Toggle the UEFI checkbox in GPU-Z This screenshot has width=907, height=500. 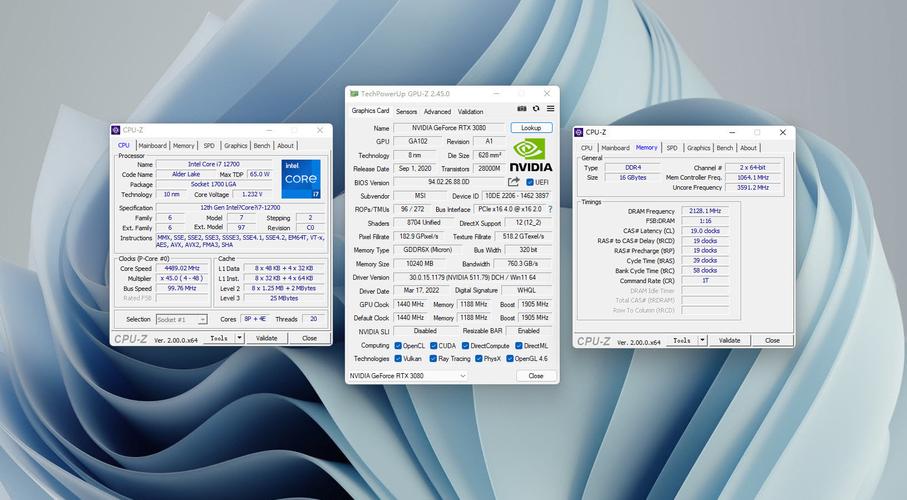click(x=529, y=182)
